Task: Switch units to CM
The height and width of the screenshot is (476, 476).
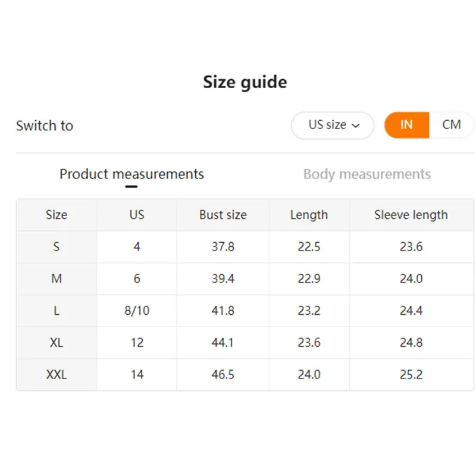Action: pyautogui.click(x=452, y=125)
